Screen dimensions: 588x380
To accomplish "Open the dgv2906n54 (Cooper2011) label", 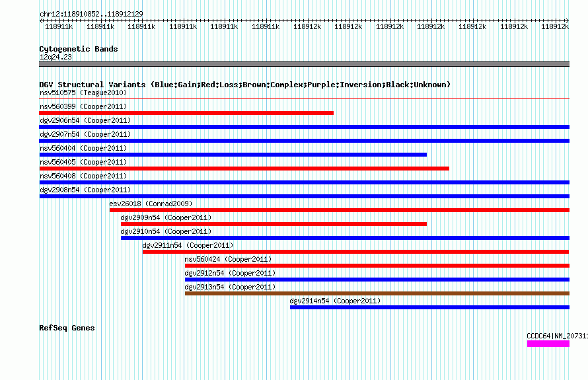I will 85,120.
